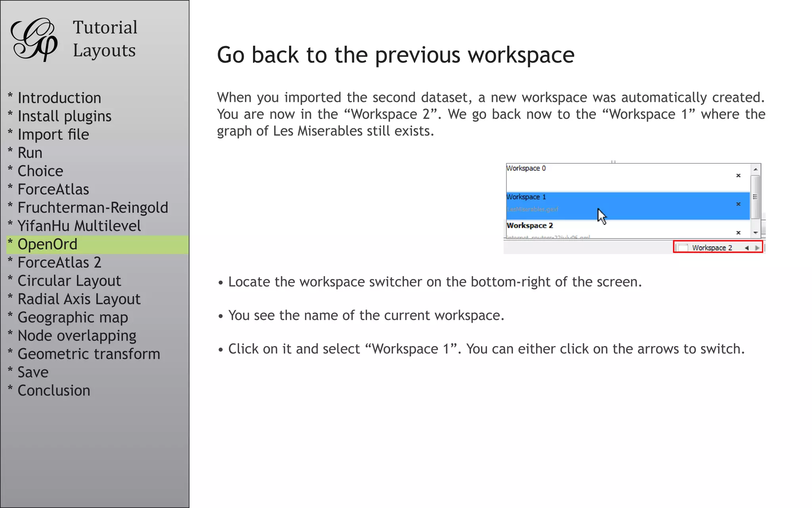This screenshot has height=508, width=812.
Task: Open Fruchterman-Reingold section
Action: pos(88,207)
